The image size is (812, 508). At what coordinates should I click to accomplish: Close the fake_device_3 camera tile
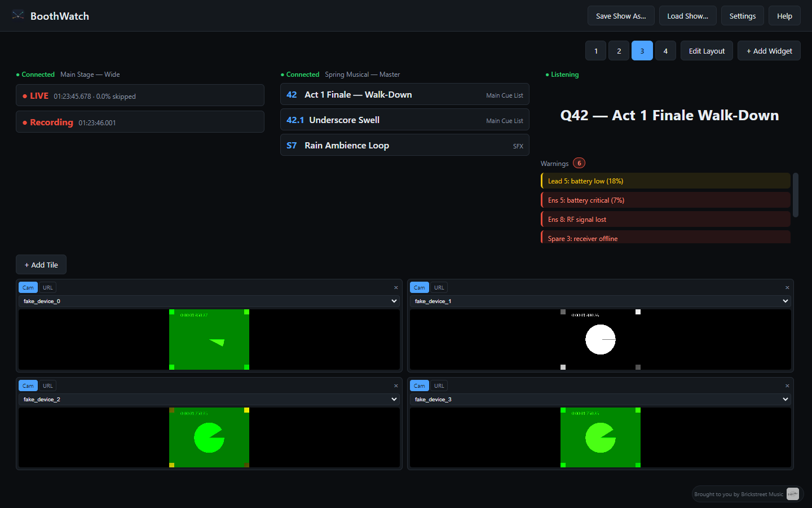[x=787, y=386]
